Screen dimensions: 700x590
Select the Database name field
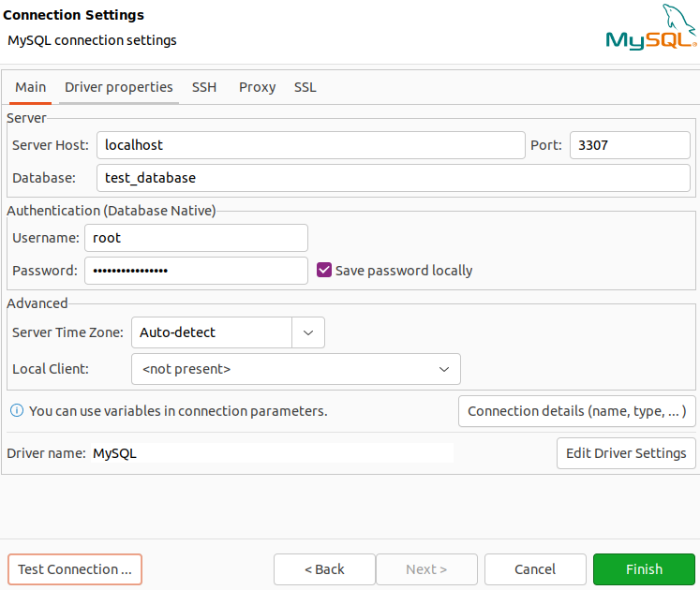click(x=393, y=178)
